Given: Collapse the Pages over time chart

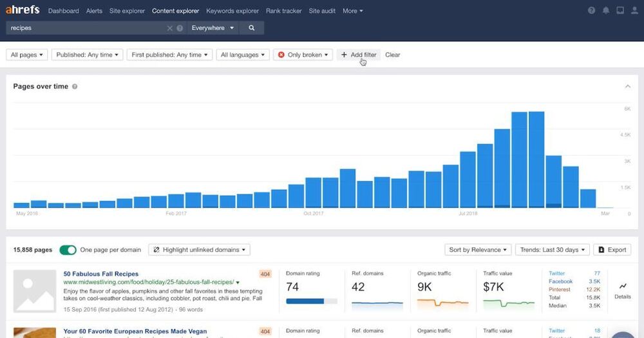Looking at the screenshot, I should (x=627, y=86).
